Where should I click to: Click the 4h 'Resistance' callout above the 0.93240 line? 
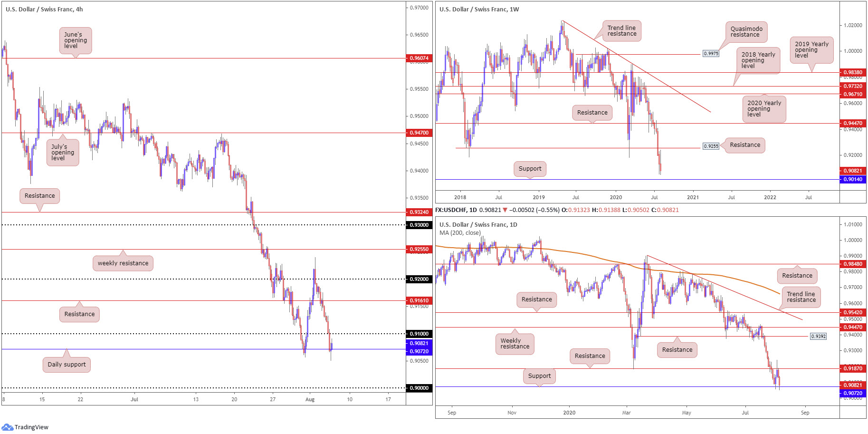point(40,195)
